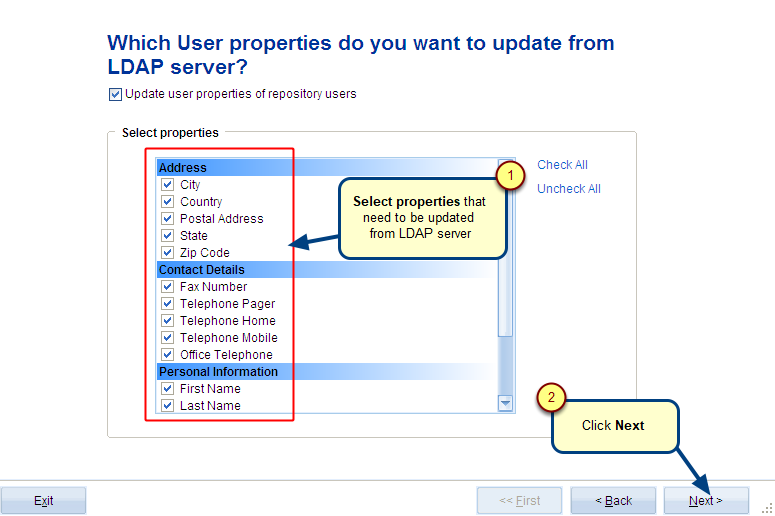The width and height of the screenshot is (775, 516).
Task: Toggle the Telephone Pager checkbox
Action: tap(168, 304)
